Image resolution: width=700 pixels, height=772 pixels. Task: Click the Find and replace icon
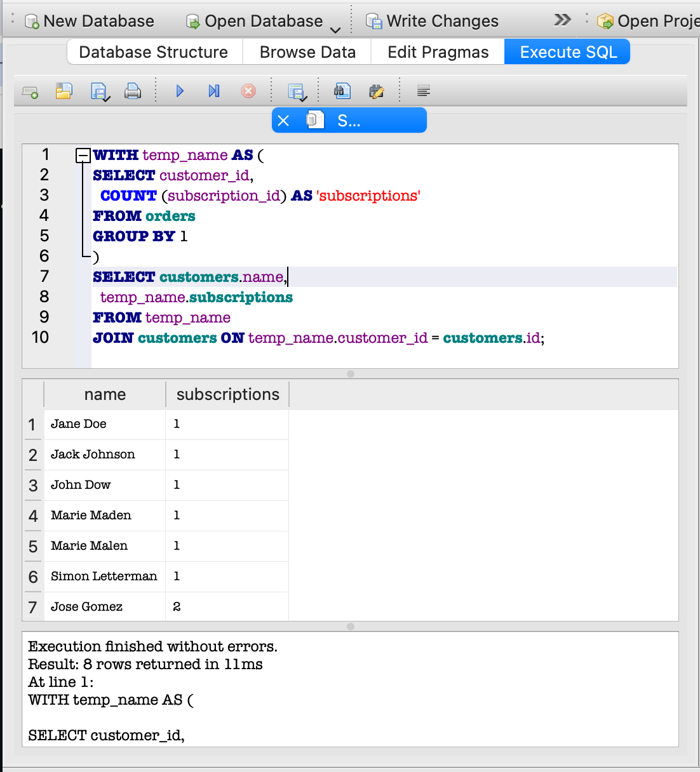point(377,91)
